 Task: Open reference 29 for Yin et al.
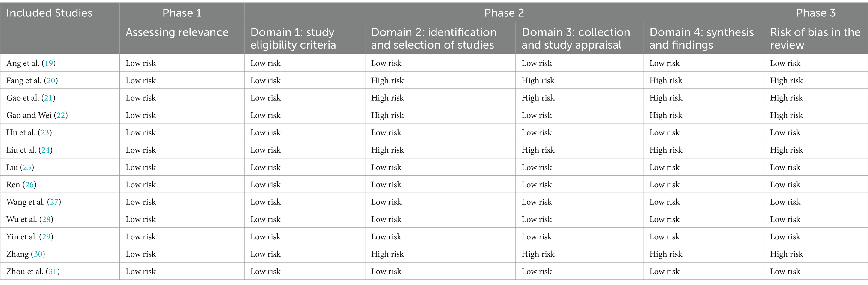coord(46,237)
